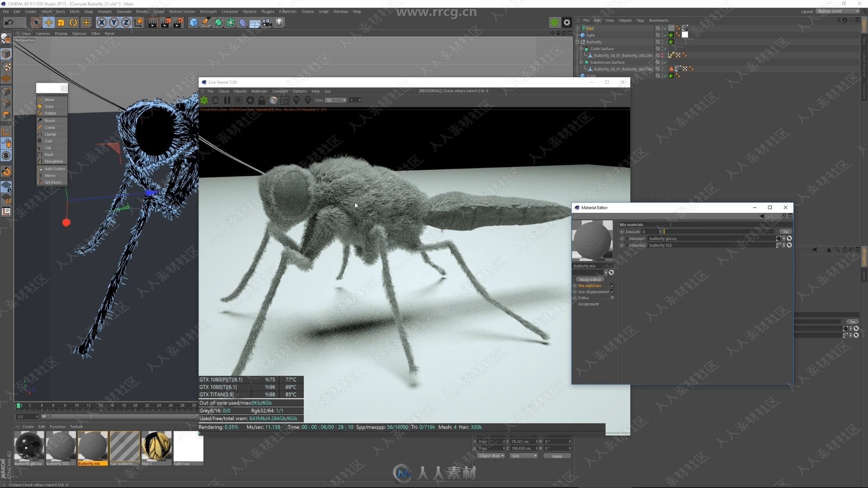Open Live Viewer Objects menu

click(240, 91)
